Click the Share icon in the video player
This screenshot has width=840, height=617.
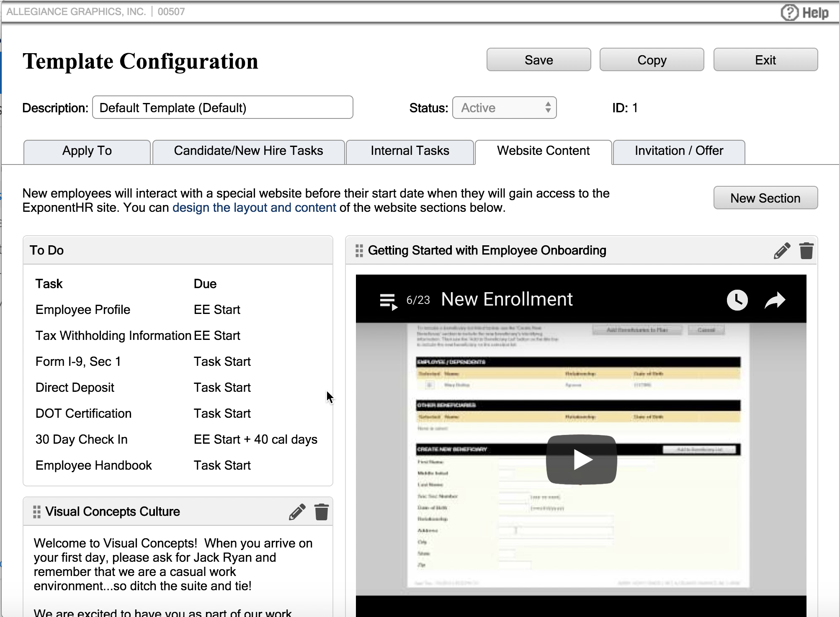774,299
